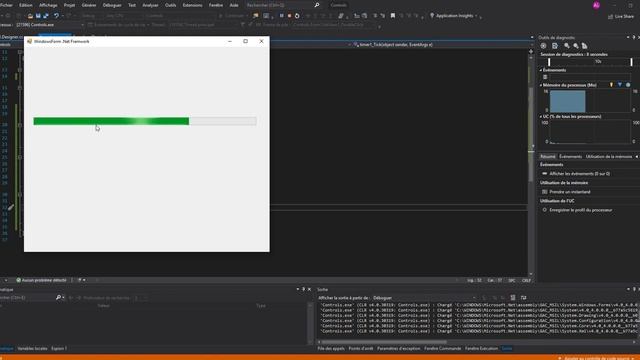
Task: Switch to Fenêtre Exécution tab
Action: pyautogui.click(x=481, y=349)
